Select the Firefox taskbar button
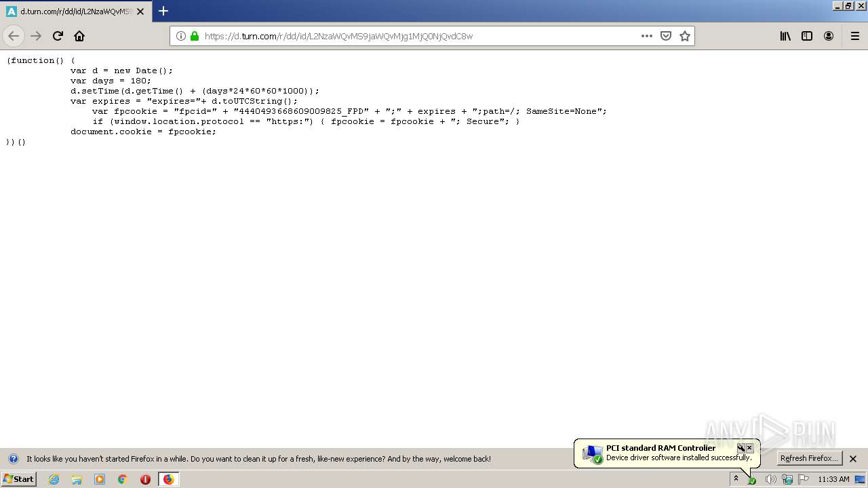This screenshot has width=868, height=488. click(x=168, y=479)
